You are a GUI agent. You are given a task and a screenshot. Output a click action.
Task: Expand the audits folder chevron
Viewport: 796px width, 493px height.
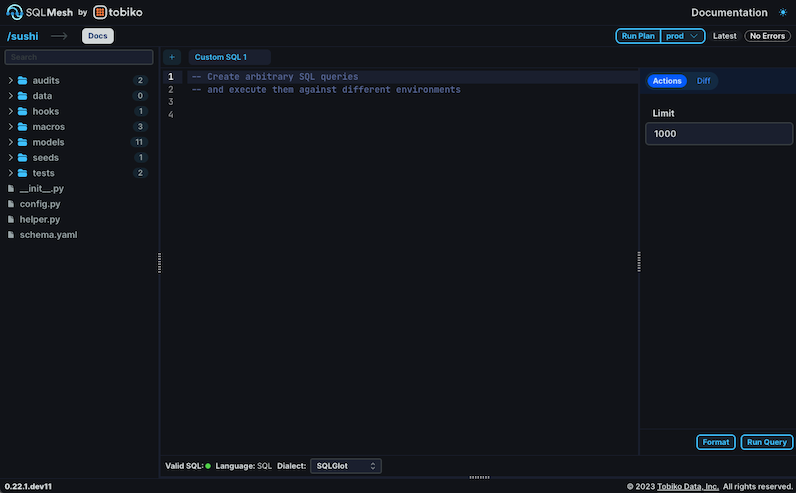[11, 80]
